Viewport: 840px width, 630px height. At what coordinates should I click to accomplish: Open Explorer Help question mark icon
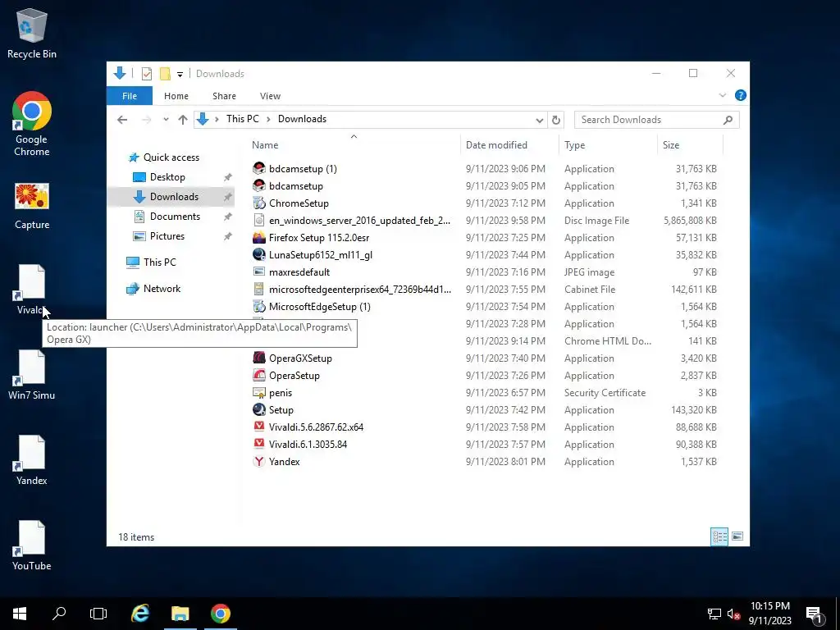741,95
